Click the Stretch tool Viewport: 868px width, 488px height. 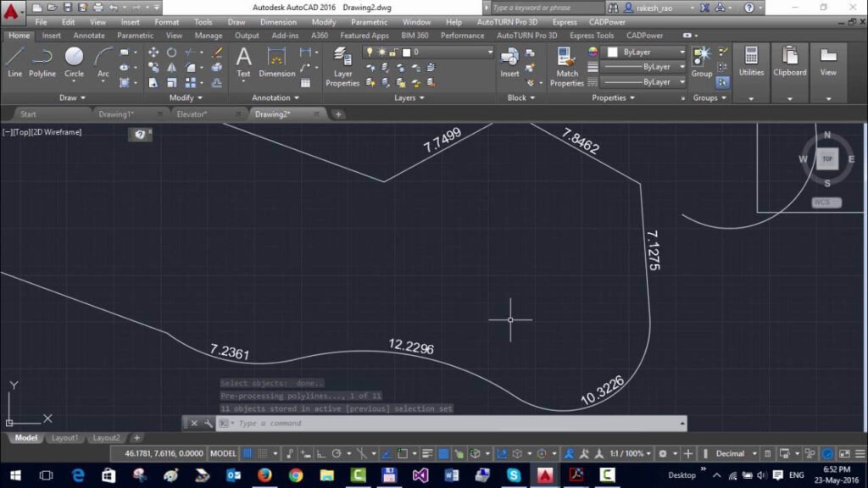153,83
